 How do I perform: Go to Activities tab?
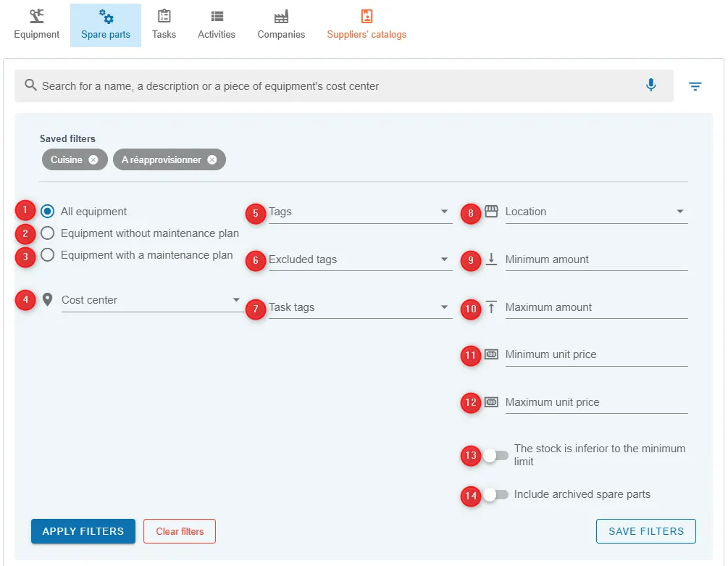tap(217, 25)
